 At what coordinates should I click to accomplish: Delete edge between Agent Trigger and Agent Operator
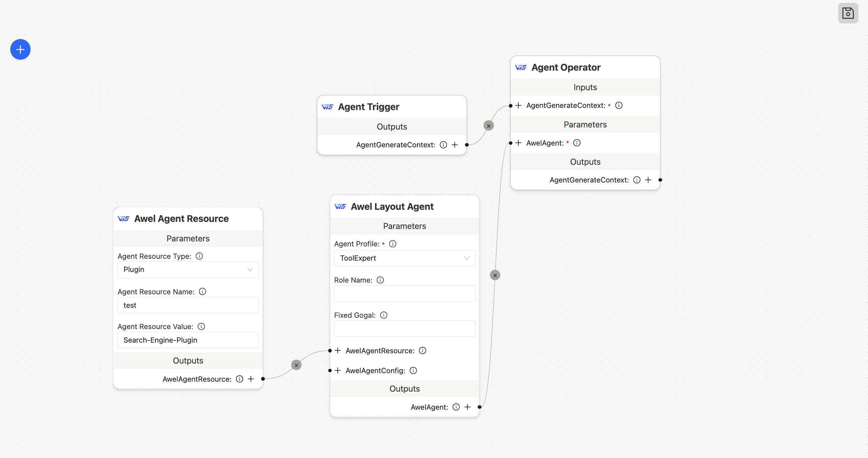489,126
